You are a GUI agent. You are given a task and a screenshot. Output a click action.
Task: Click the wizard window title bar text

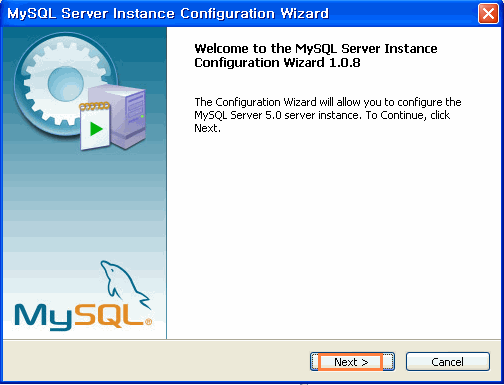point(168,14)
